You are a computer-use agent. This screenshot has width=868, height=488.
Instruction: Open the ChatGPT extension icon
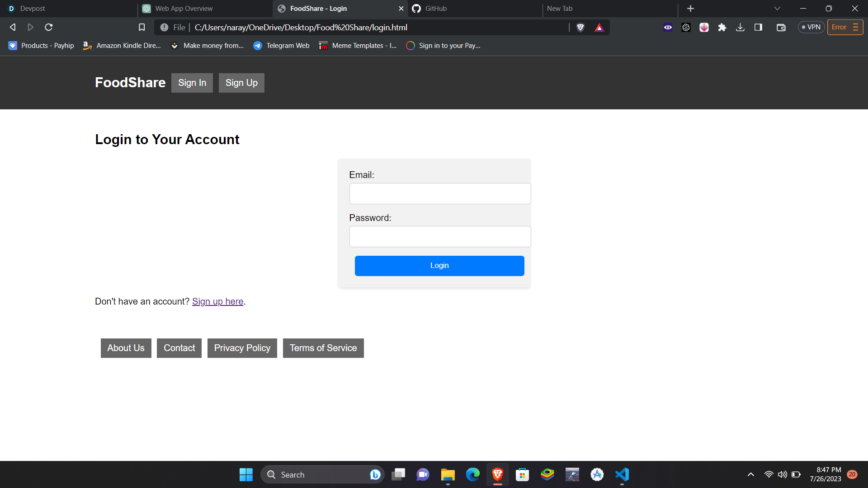(686, 27)
